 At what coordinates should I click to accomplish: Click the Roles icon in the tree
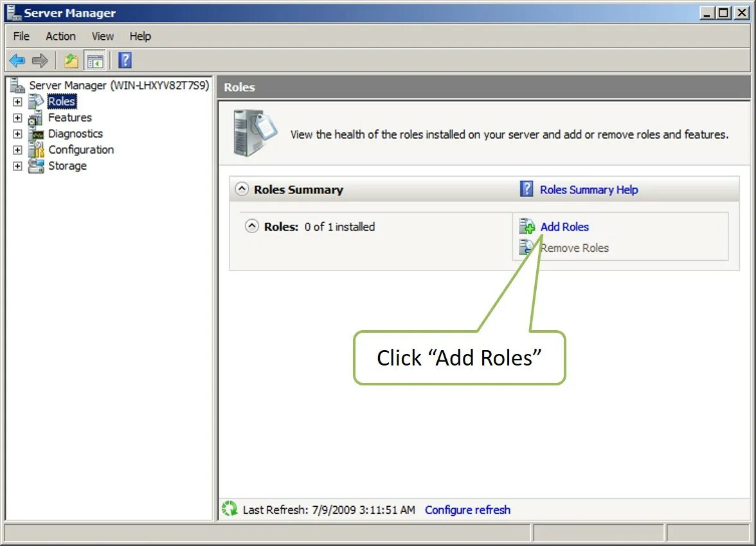click(x=36, y=101)
